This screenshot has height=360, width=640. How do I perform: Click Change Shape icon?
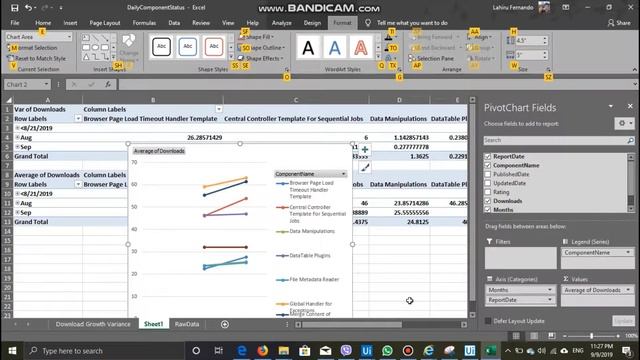[129, 47]
